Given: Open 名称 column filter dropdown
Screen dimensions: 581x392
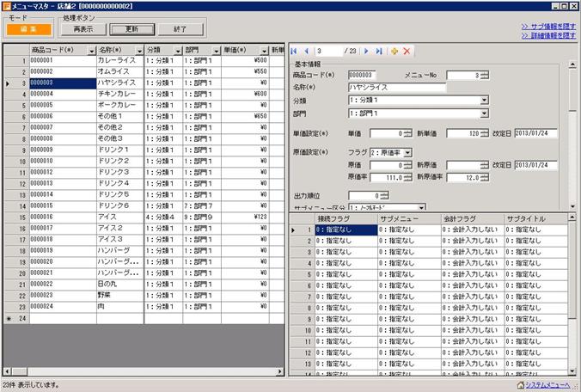Looking at the screenshot, I should 139,51.
